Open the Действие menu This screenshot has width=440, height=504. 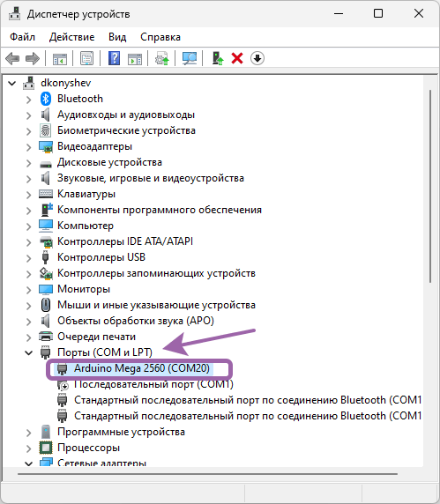pos(71,37)
